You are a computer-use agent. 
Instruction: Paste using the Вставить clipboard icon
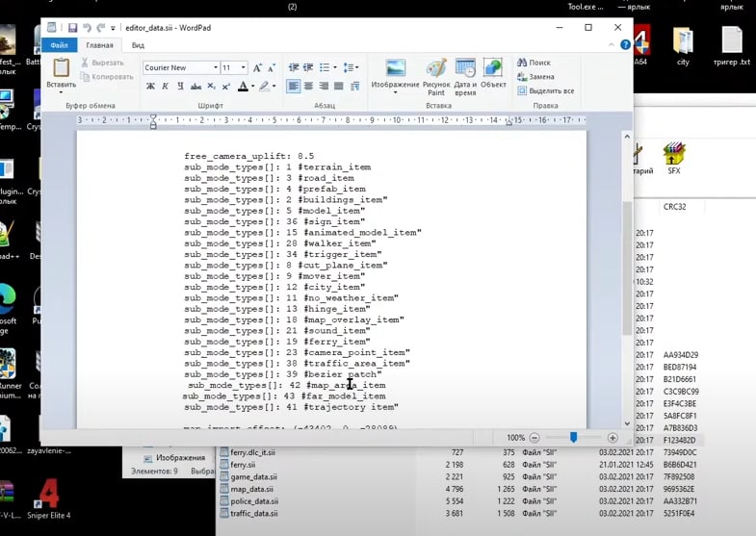tap(62, 68)
